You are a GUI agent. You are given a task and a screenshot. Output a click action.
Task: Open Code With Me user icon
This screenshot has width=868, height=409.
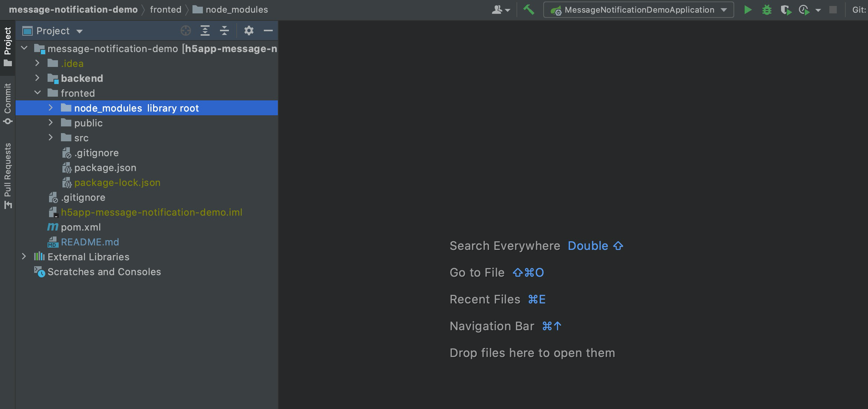coord(499,10)
